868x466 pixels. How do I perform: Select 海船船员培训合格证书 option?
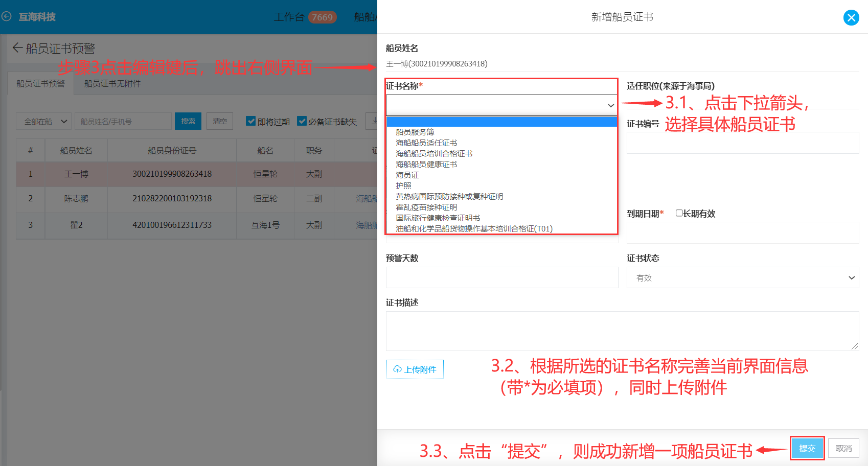tap(434, 153)
